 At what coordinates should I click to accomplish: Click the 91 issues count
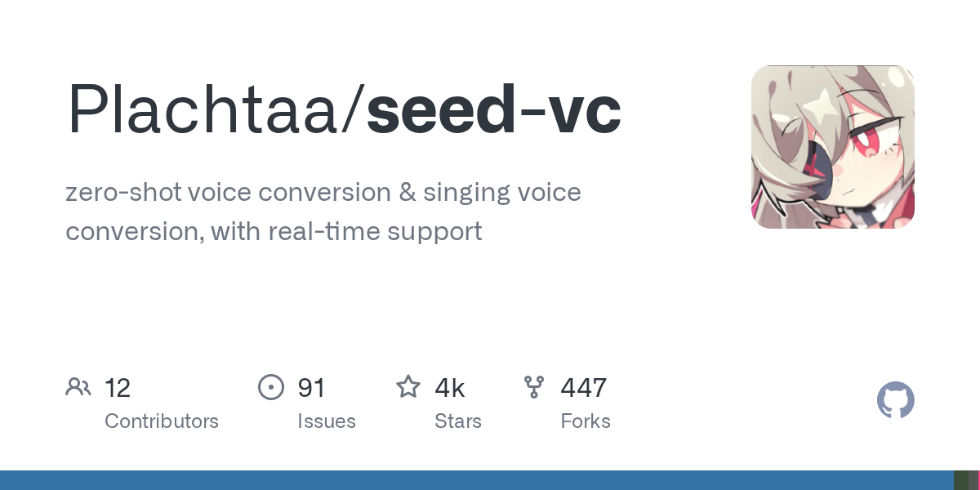[312, 388]
